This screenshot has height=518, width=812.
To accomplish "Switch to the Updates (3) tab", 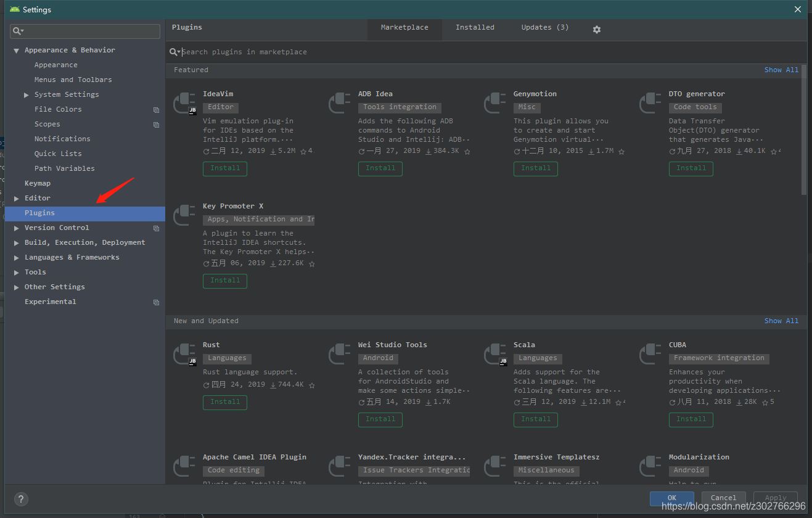I will click(x=545, y=28).
